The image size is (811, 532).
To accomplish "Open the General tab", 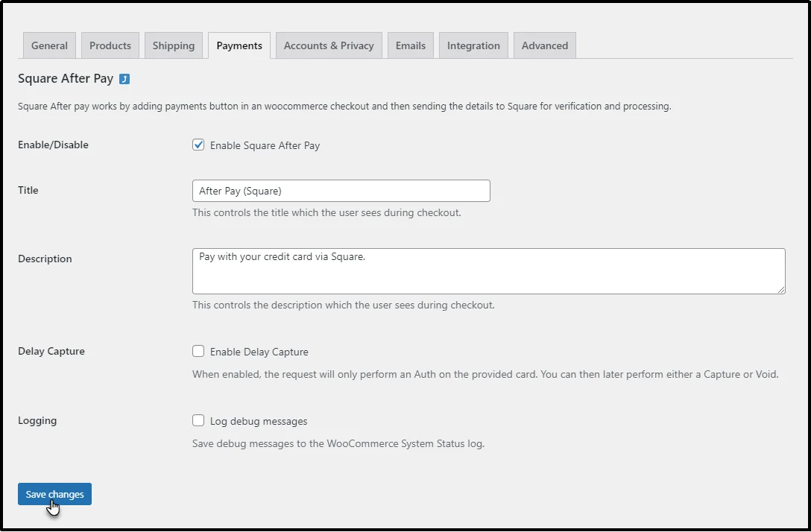I will pyautogui.click(x=49, y=45).
